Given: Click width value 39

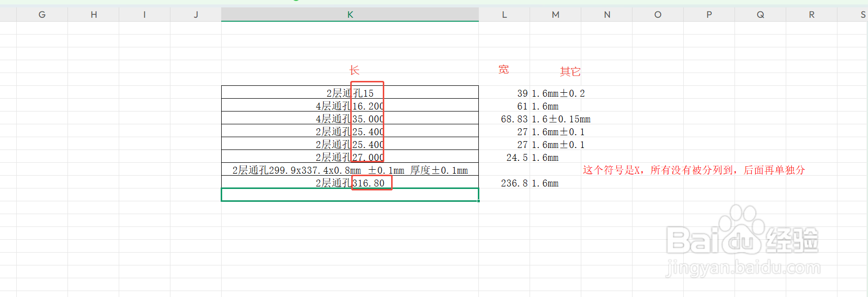Looking at the screenshot, I should (x=522, y=93).
